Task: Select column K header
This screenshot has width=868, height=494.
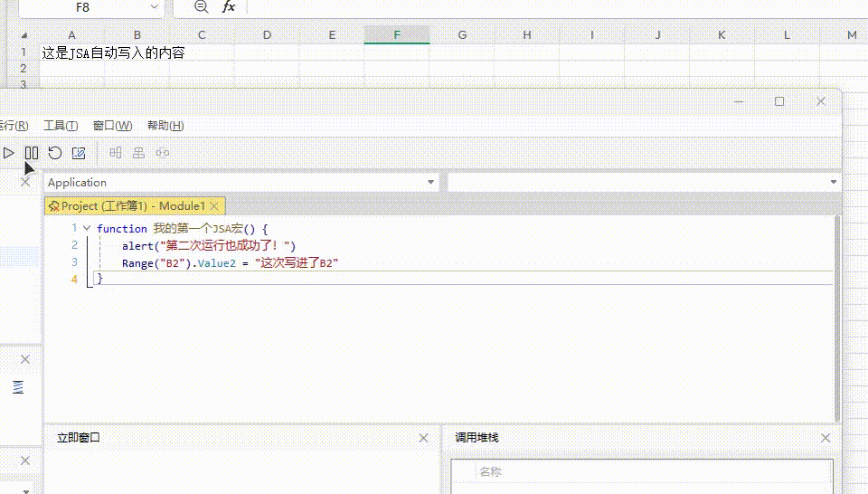Action: [722, 35]
